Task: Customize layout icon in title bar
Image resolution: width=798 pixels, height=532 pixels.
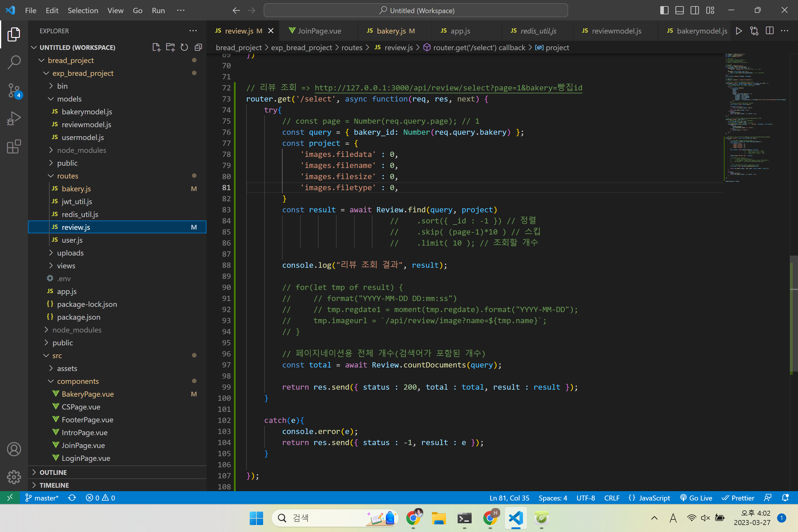Action: (x=710, y=10)
